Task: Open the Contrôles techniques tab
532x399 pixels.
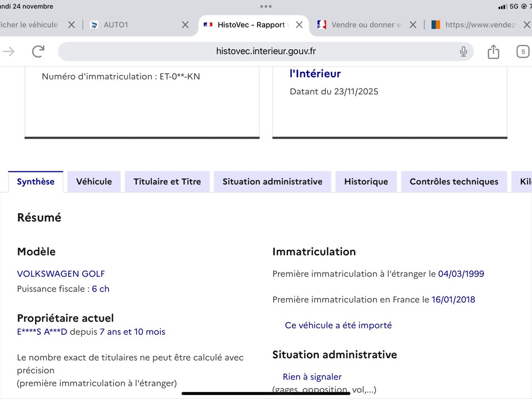Action: (454, 181)
